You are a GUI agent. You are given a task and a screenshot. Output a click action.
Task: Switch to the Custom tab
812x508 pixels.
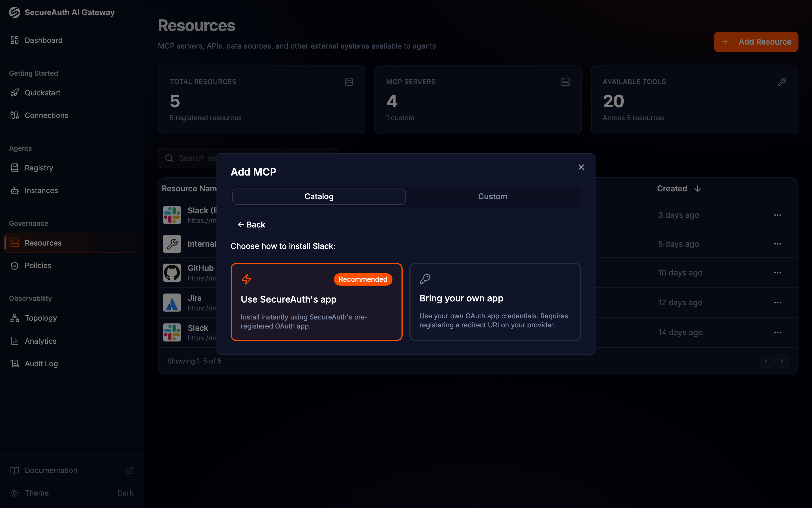493,196
